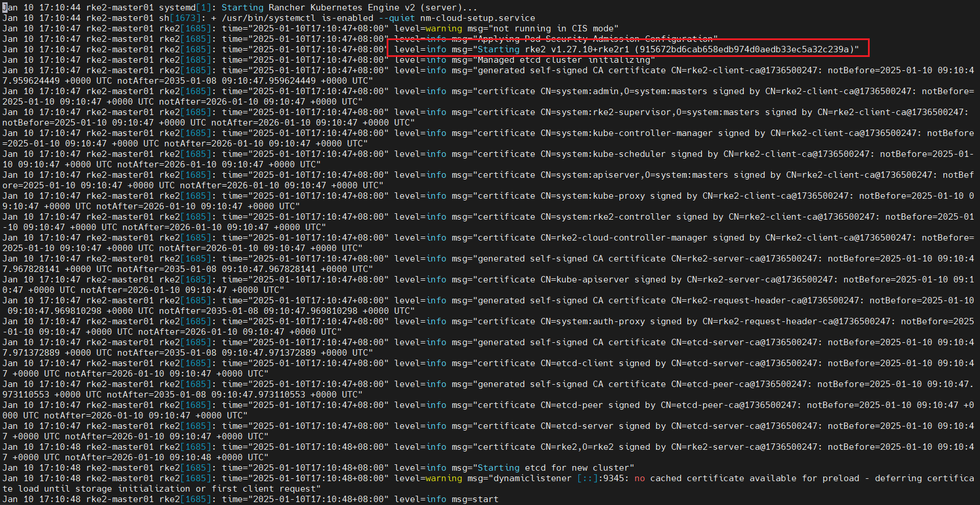Select "CN=kube-apiserver" certificate name

tap(585, 280)
